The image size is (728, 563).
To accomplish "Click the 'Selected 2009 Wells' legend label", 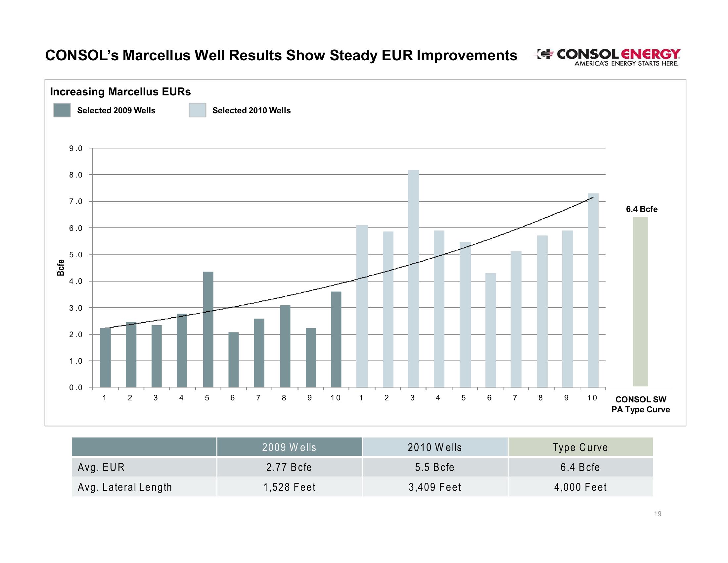I will click(x=116, y=110).
